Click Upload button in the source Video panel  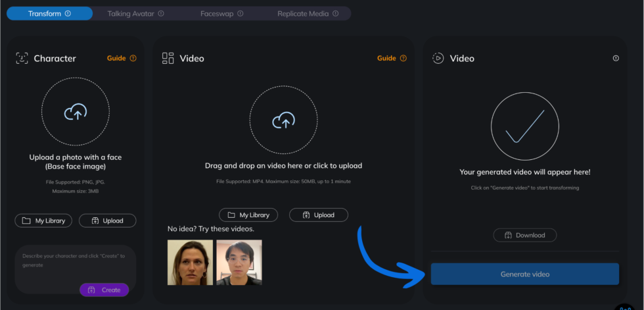click(x=319, y=215)
